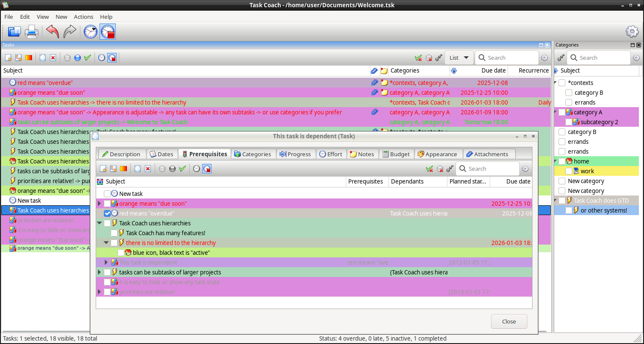Switch to the Appearance tab

[x=438, y=154]
